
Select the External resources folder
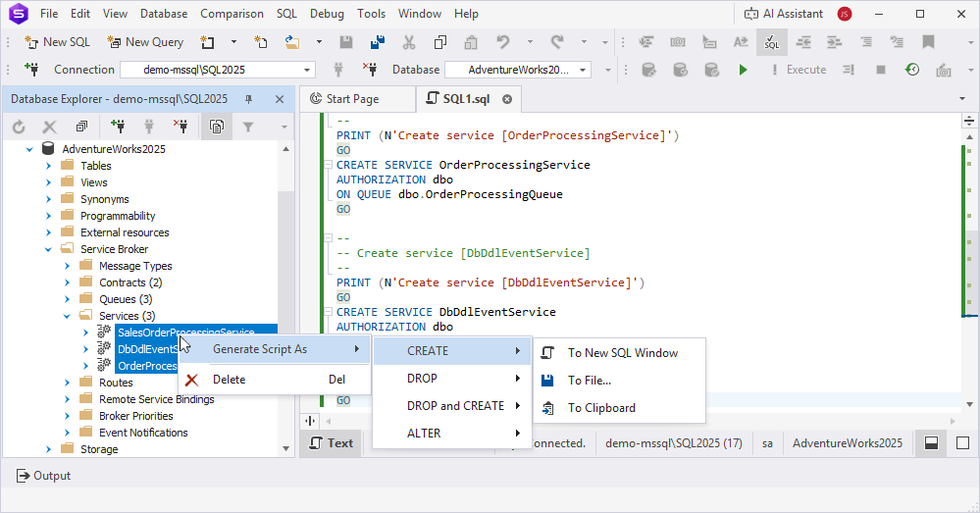point(125,232)
